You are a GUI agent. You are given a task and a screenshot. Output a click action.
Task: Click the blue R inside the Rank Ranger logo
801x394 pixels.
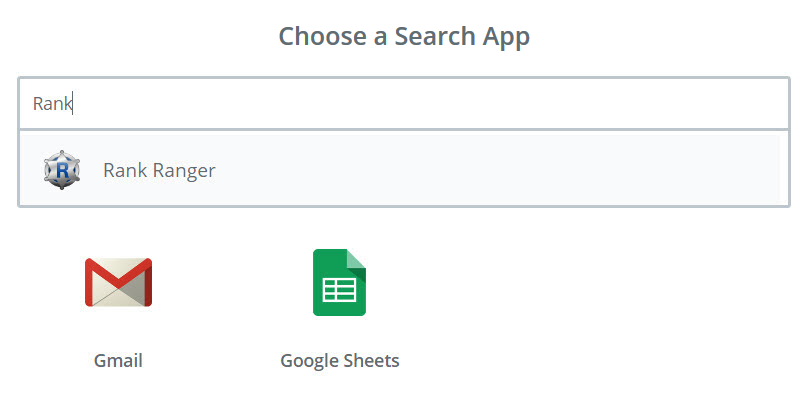(62, 171)
